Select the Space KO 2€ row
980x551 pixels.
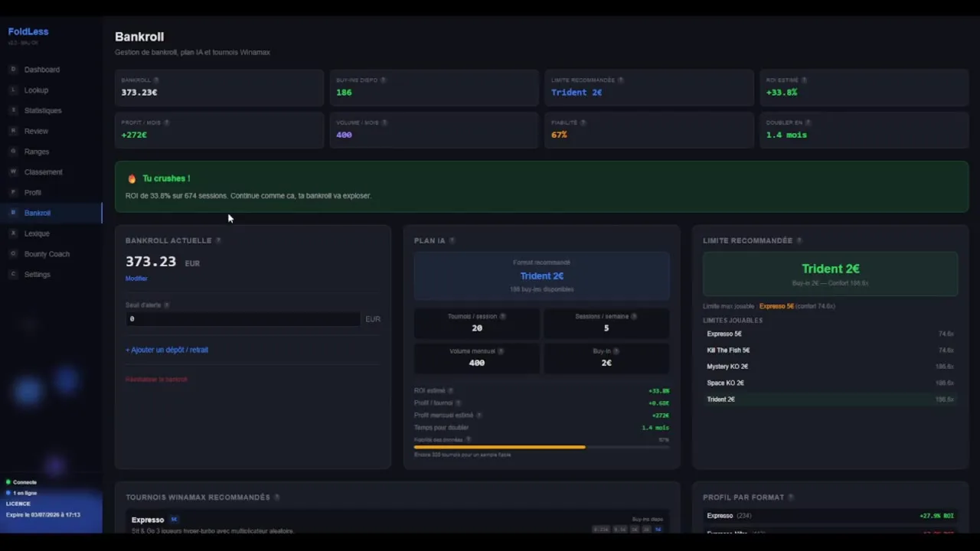tap(830, 383)
